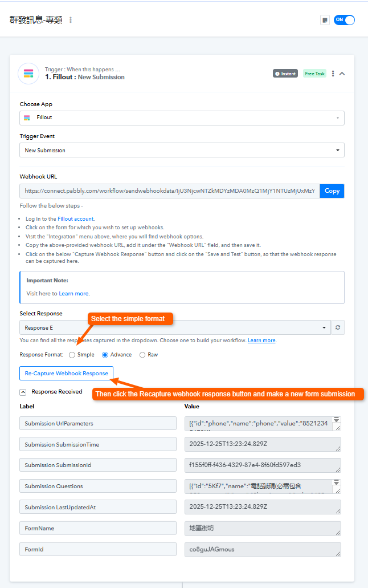This screenshot has height=588, width=368.
Task: Click the workflow title three-dot menu
Action: [x=71, y=20]
